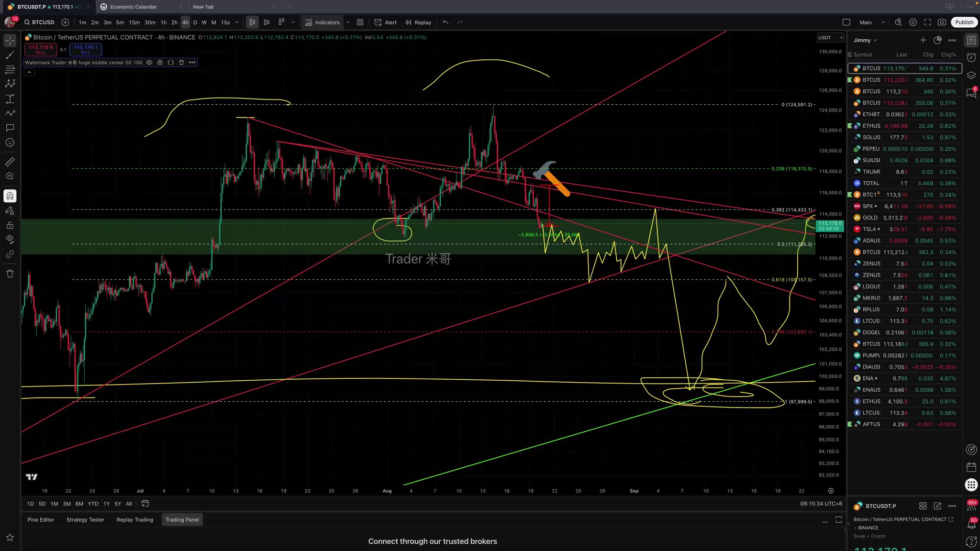Open the Pine Editor tab
The height and width of the screenshot is (551, 980).
click(41, 520)
